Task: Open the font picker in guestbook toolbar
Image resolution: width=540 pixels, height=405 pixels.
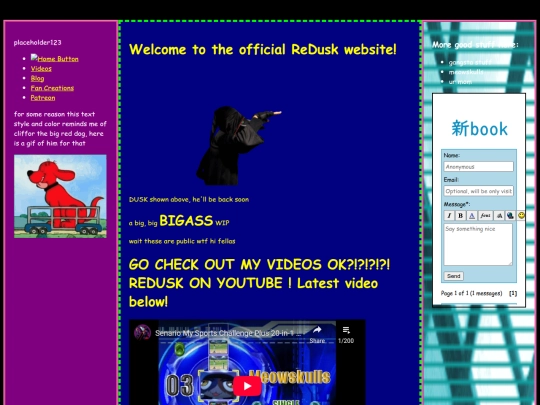Action: click(486, 216)
